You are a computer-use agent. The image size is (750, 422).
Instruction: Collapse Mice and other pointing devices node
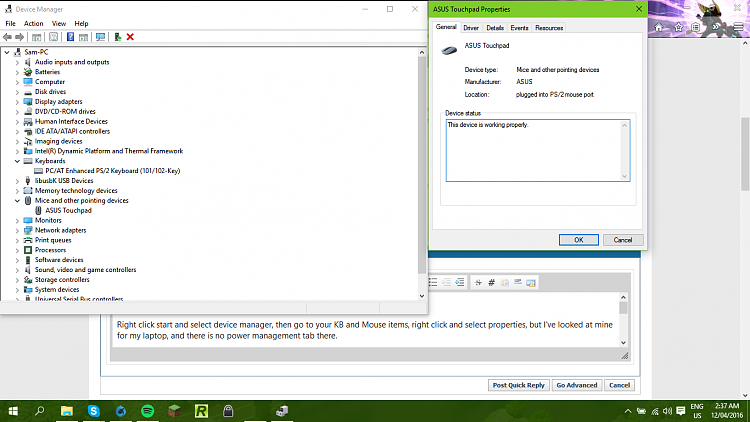click(x=17, y=201)
